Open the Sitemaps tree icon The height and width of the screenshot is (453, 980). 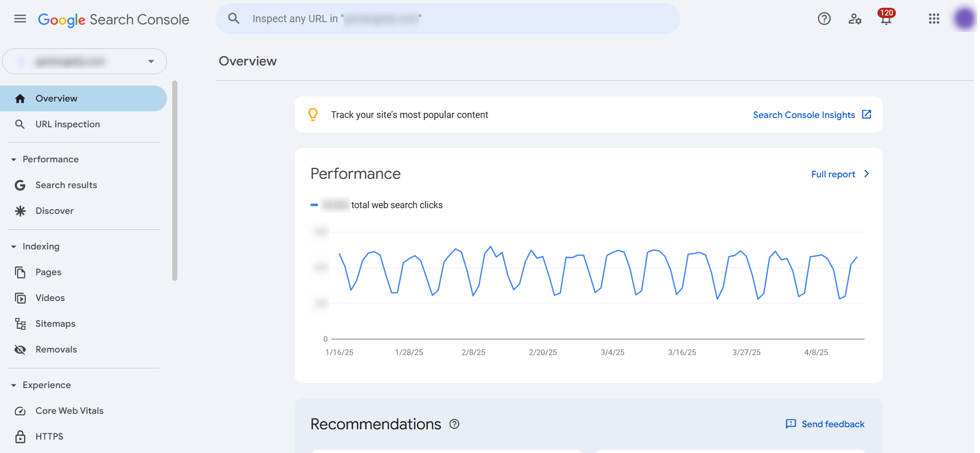(x=20, y=324)
